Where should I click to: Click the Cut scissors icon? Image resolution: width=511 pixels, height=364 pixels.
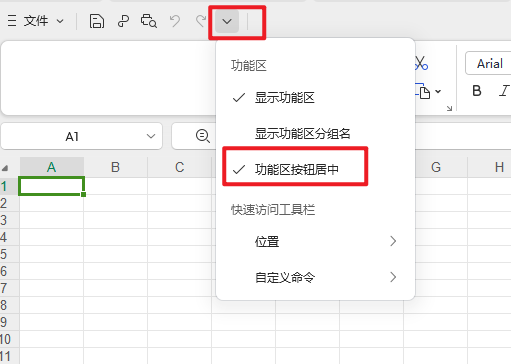tap(421, 63)
